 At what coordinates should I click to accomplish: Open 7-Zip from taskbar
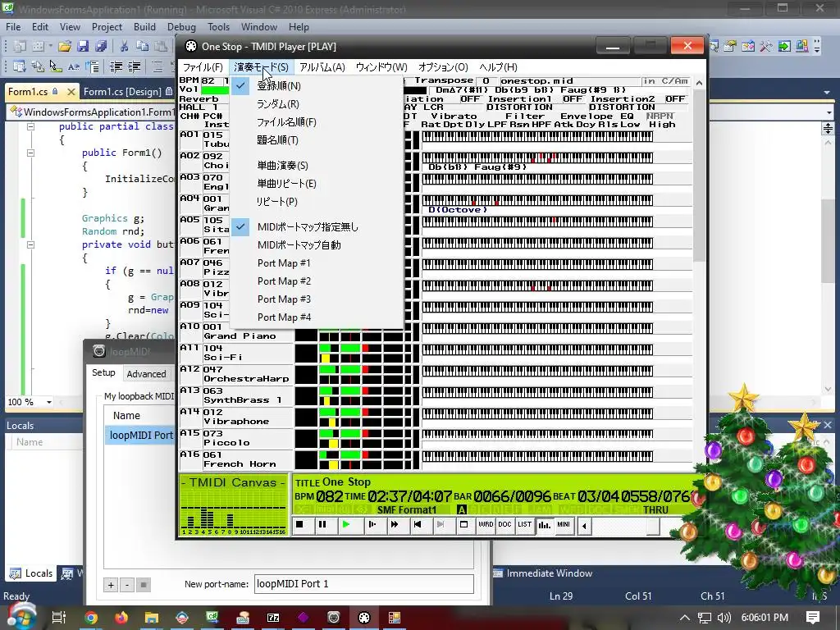pyautogui.click(x=273, y=618)
